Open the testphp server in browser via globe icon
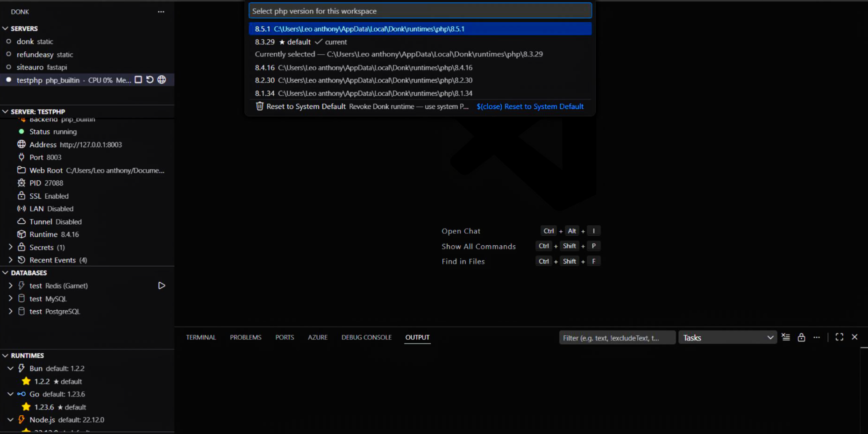868x434 pixels. point(161,80)
